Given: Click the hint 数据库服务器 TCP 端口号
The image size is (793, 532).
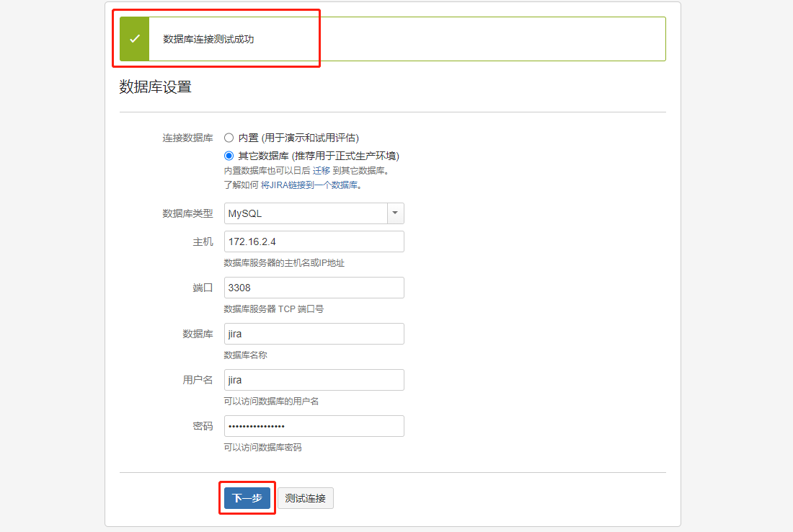Looking at the screenshot, I should (x=274, y=309).
